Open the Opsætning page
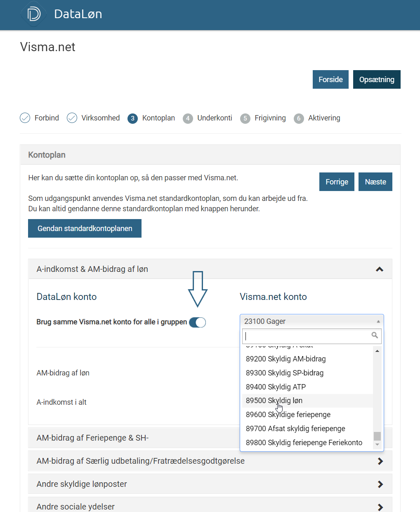The width and height of the screenshot is (420, 512). pos(377,80)
